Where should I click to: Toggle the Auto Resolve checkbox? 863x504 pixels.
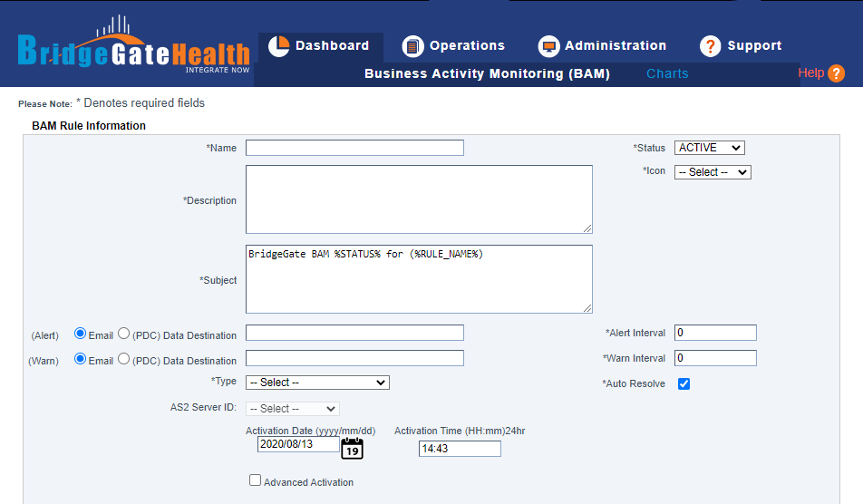[x=684, y=383]
